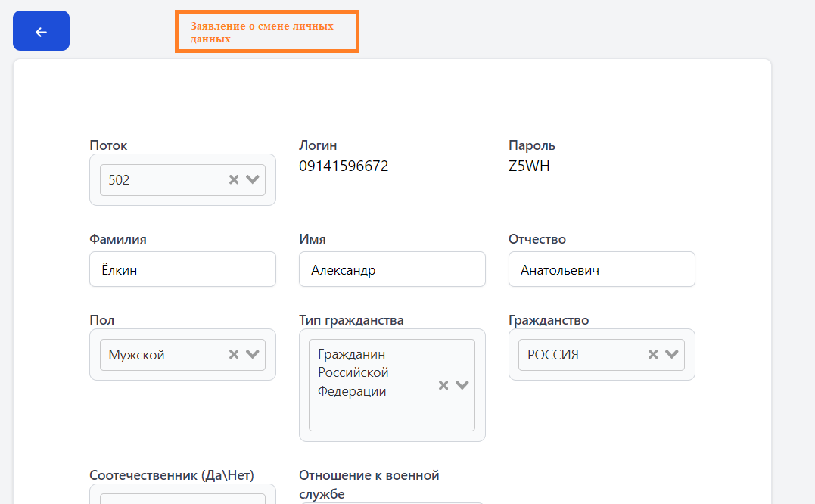Click the Мужской value in the Пол selector

pyautogui.click(x=137, y=355)
